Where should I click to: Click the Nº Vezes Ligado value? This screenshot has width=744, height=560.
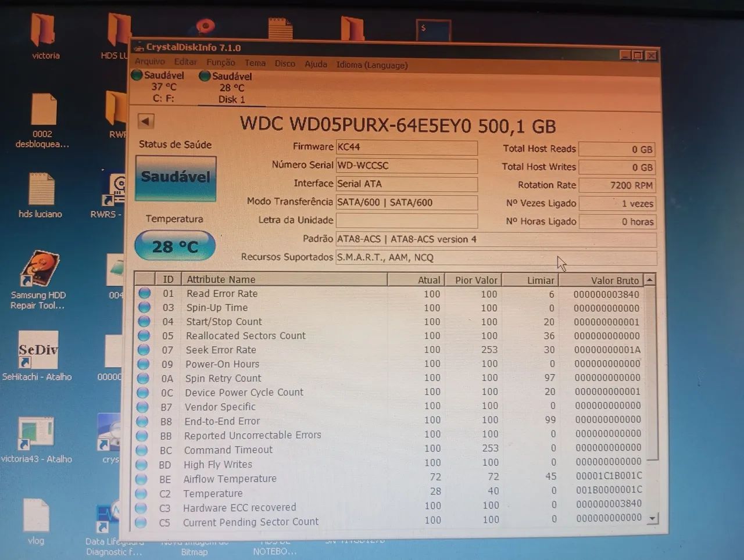click(617, 203)
